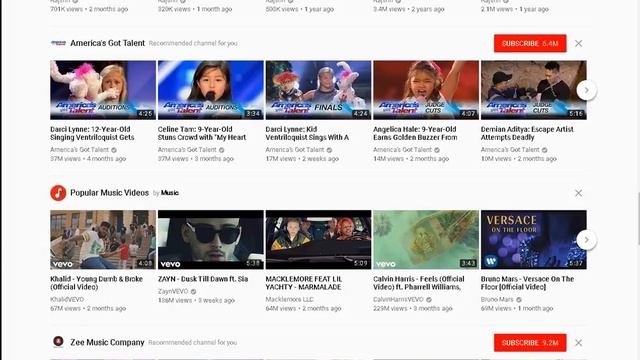Play Macklemore Marmalade video thumbnail
The width and height of the screenshot is (640, 360).
[x=318, y=240]
